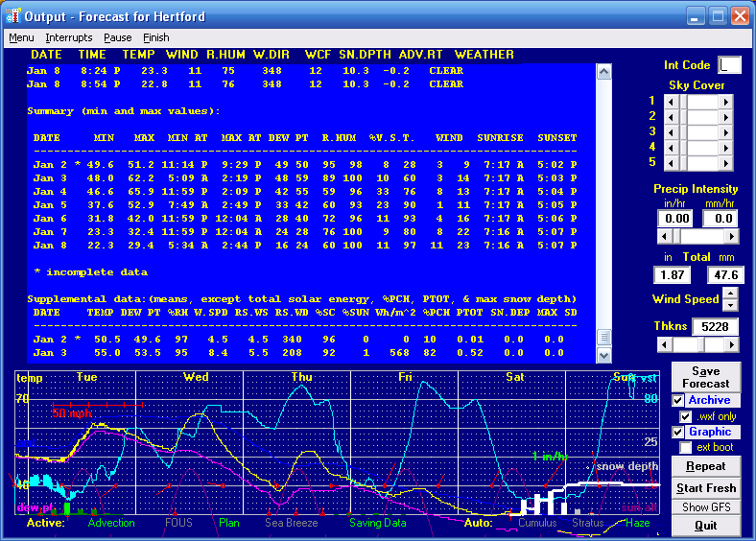
Task: Open the Menu menu
Action: click(x=21, y=37)
